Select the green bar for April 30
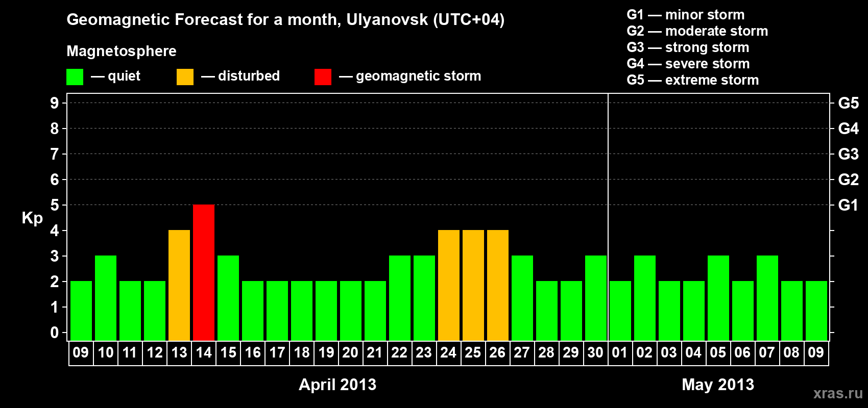Image resolution: width=868 pixels, height=408 pixels. tap(596, 298)
